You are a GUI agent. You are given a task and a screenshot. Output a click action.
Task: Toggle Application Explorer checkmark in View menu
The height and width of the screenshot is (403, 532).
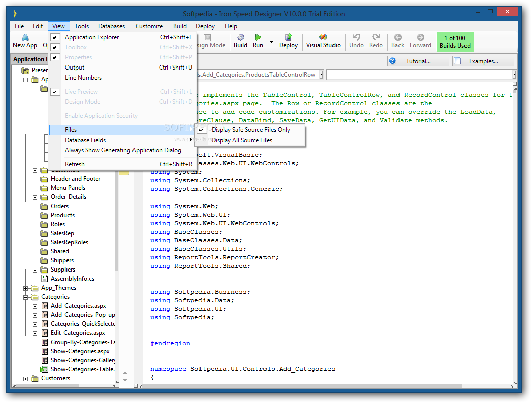(x=55, y=37)
